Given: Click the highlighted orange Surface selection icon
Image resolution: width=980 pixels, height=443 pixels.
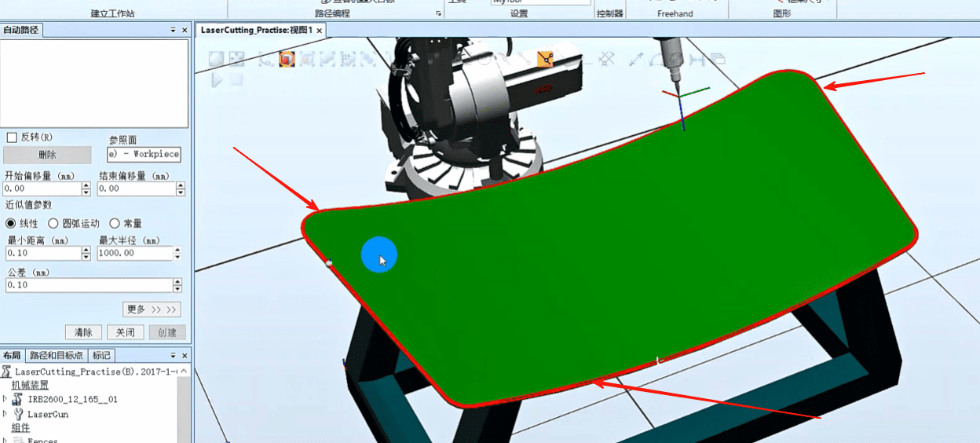Looking at the screenshot, I should click(x=287, y=59).
